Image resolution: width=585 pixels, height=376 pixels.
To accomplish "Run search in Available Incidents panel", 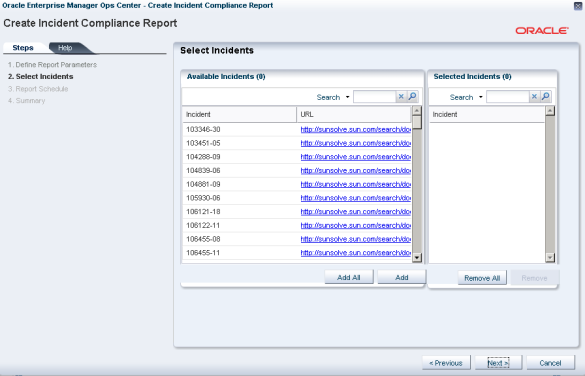I will click(x=412, y=97).
